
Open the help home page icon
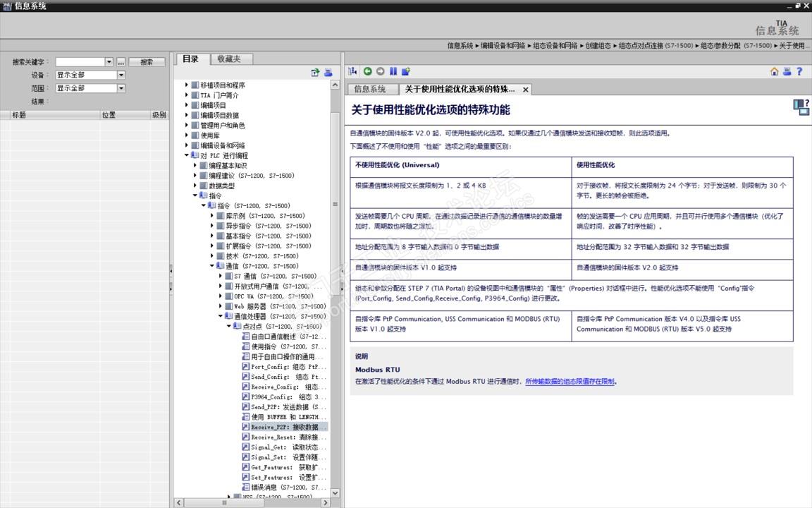click(774, 71)
